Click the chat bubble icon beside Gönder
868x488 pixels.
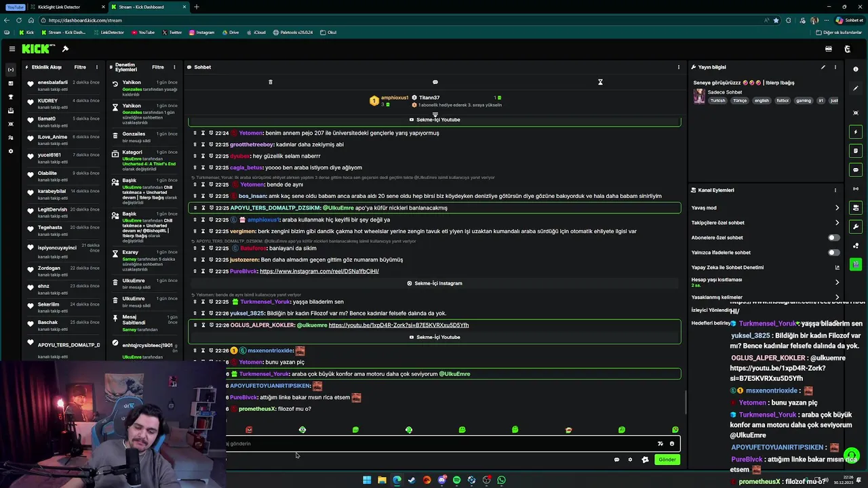coord(616,460)
